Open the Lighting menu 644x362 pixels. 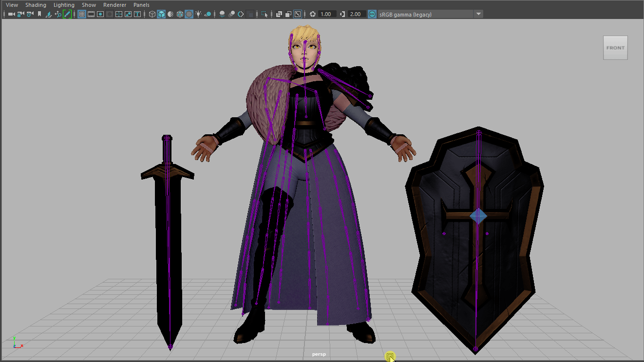pyautogui.click(x=64, y=5)
